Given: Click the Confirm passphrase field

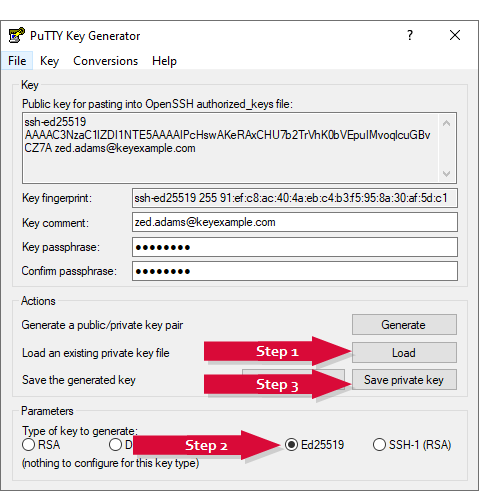Looking at the screenshot, I should pyautogui.click(x=295, y=271).
